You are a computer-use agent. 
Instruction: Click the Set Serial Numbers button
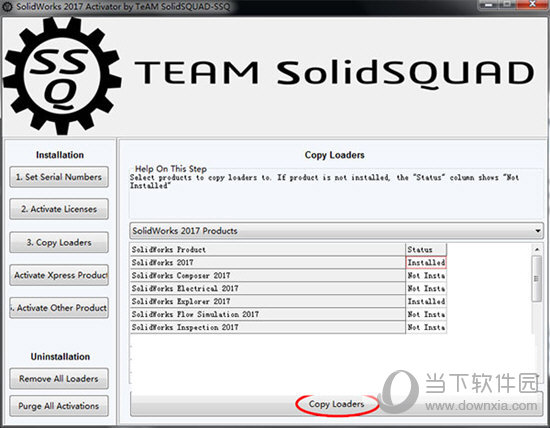coord(59,177)
